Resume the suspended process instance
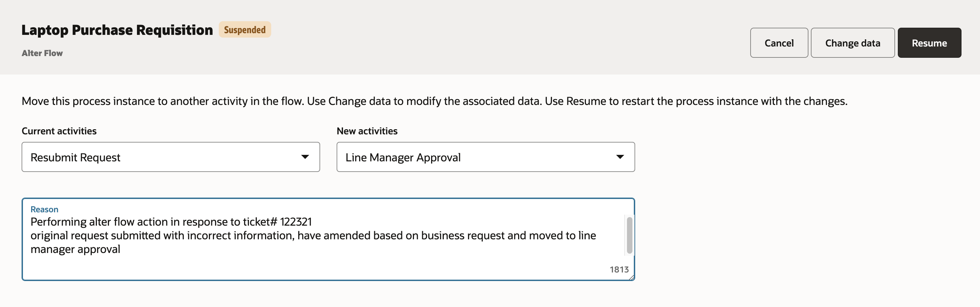 click(x=929, y=43)
